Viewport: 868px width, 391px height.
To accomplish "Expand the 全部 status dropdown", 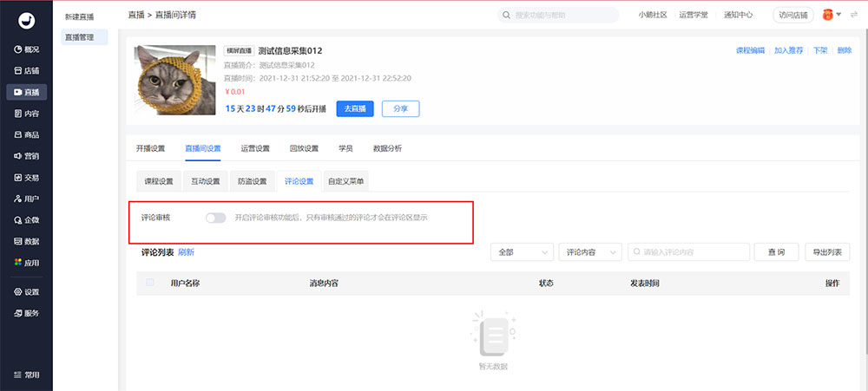I will point(522,251).
